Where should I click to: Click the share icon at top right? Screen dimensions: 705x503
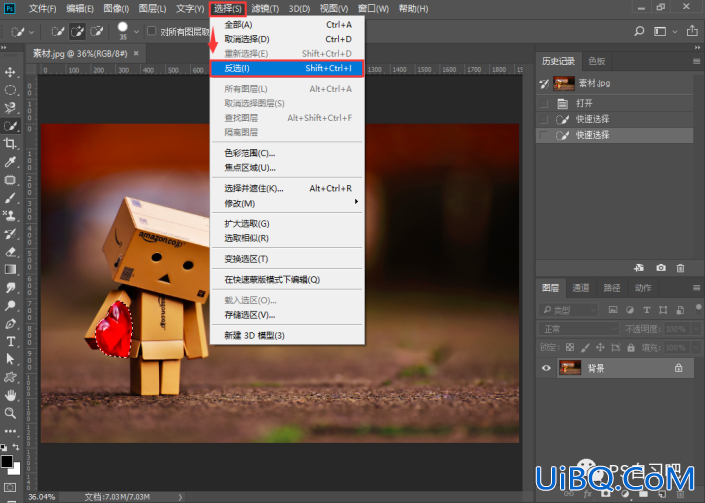point(692,31)
